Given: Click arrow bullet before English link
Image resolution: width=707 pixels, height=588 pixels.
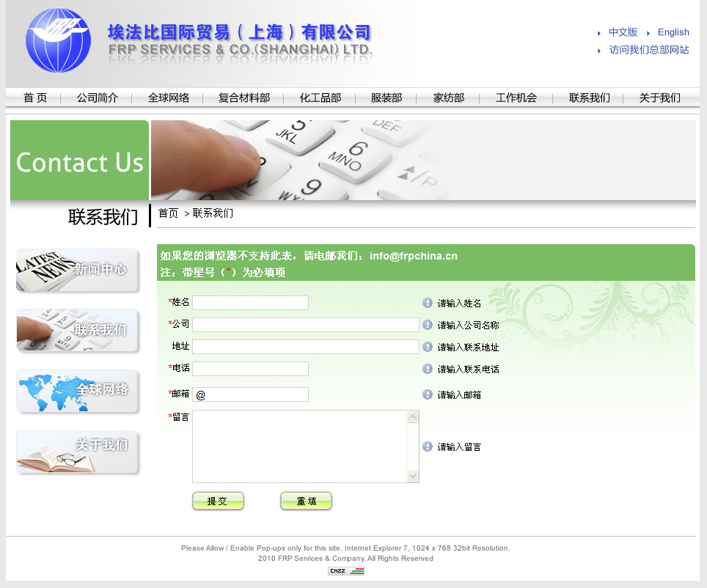Looking at the screenshot, I should pos(648,33).
